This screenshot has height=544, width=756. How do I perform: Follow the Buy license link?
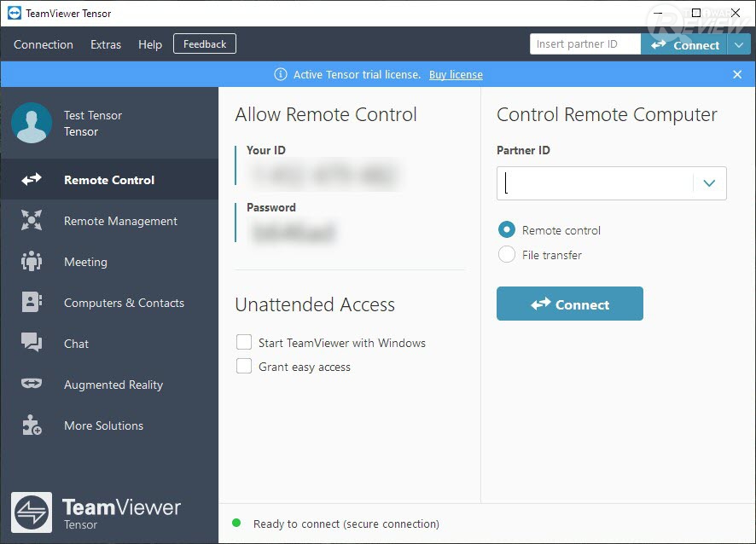coord(456,75)
